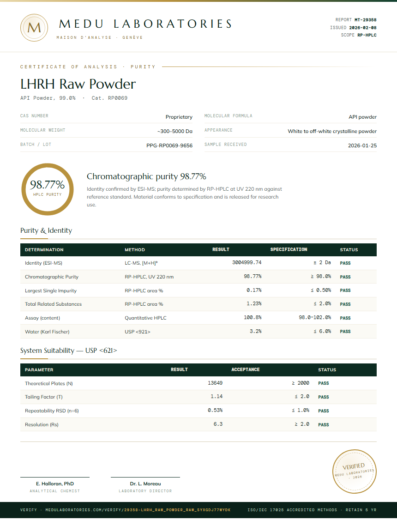Select the assay specification 98.0-102.0%
This screenshot has height=532, width=397.
click(315, 318)
